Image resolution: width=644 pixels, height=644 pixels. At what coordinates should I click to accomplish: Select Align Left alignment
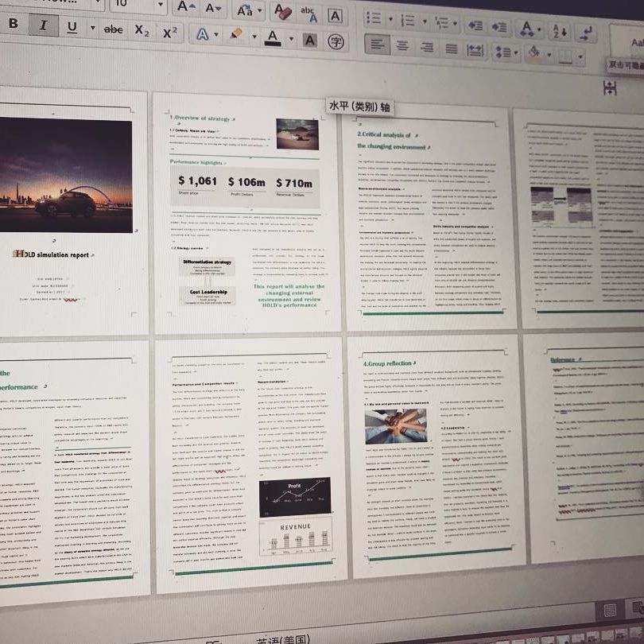(x=377, y=44)
